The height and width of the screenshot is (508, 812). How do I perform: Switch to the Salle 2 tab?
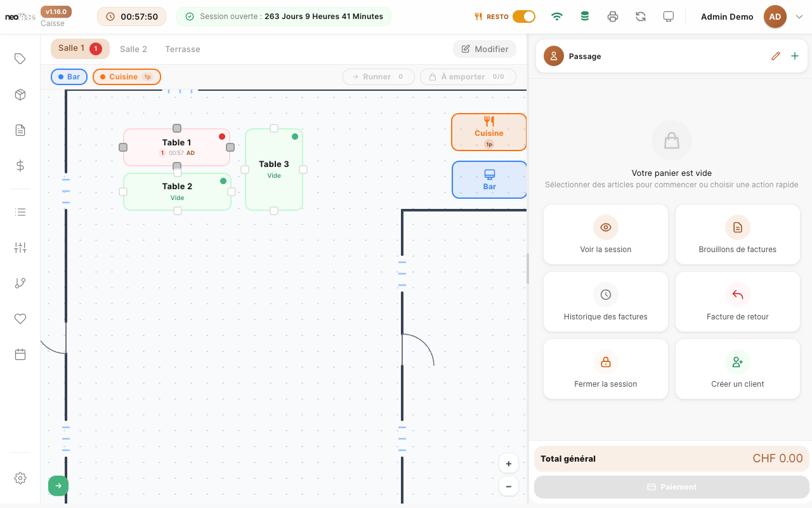pos(133,49)
